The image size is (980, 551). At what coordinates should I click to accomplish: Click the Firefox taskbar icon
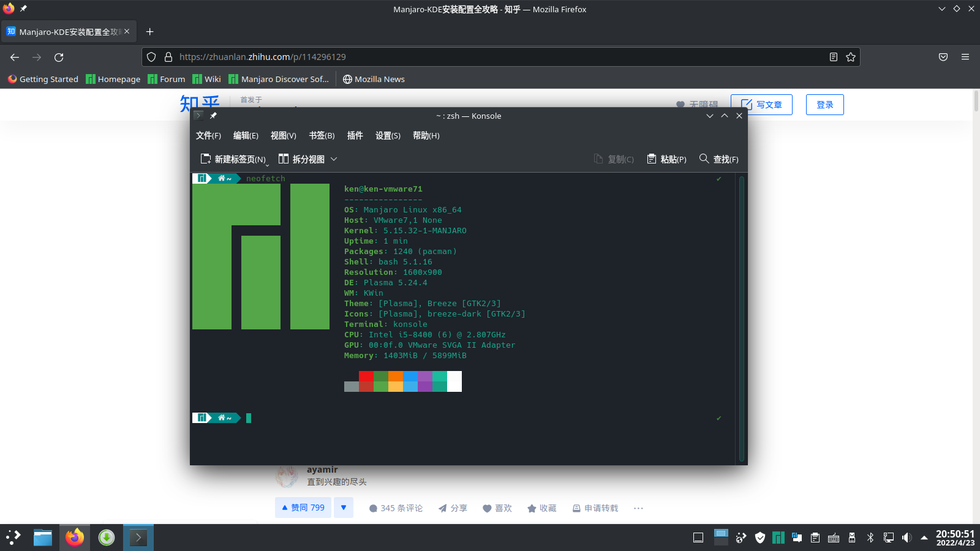pyautogui.click(x=75, y=538)
